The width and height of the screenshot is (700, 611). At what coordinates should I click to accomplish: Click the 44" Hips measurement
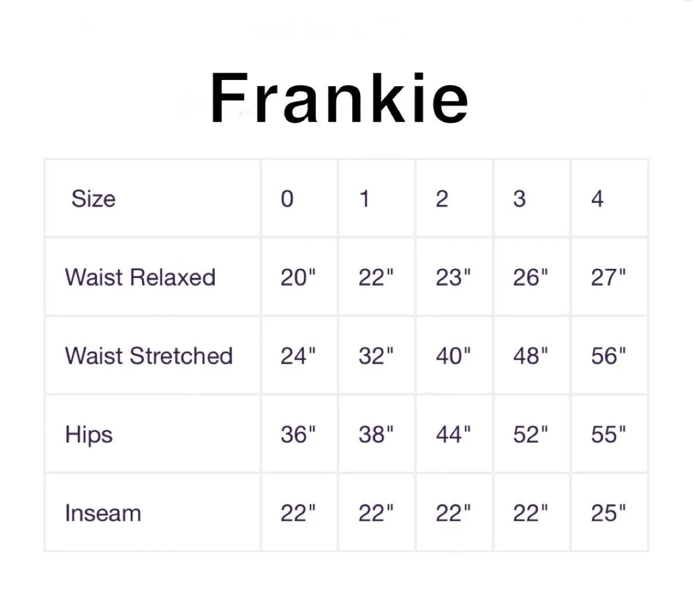click(453, 435)
